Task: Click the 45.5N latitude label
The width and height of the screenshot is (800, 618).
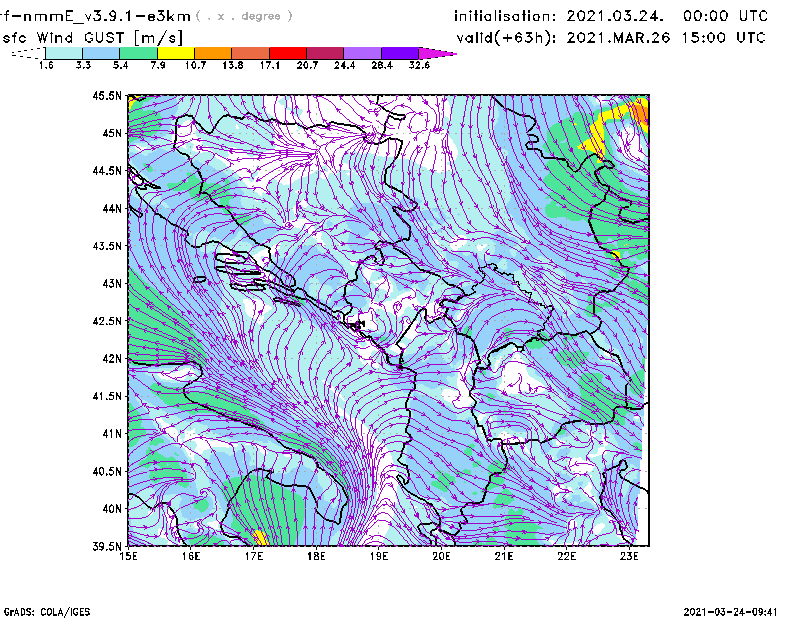Action: 107,95
